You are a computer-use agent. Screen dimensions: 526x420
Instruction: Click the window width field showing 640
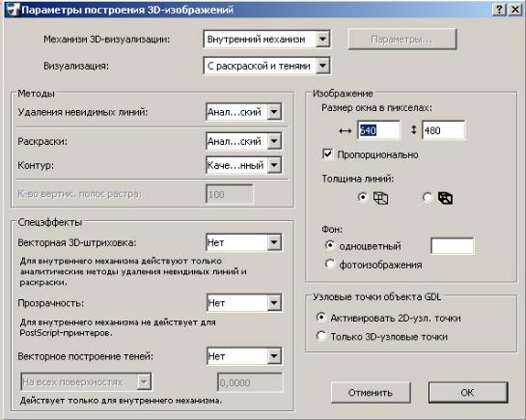point(378,130)
